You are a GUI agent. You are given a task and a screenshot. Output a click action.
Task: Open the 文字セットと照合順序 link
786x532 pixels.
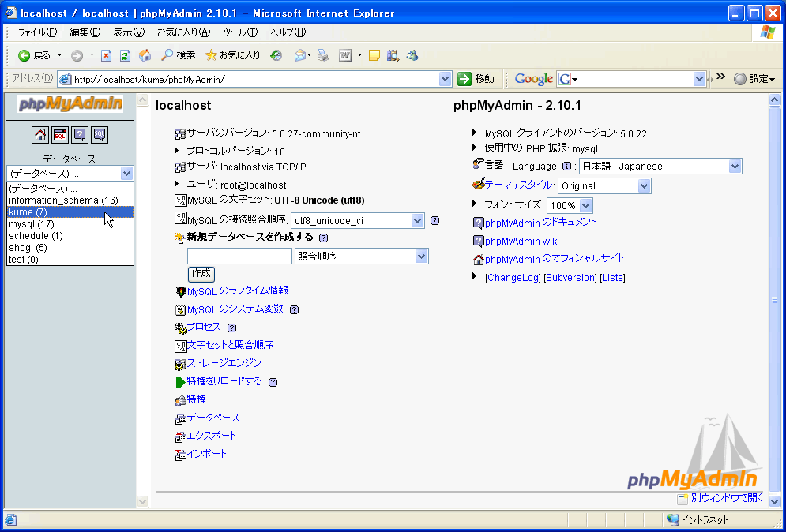[230, 345]
